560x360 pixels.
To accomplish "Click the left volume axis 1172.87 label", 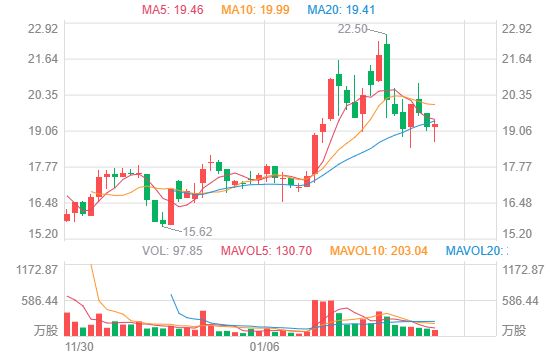I will tap(37, 270).
